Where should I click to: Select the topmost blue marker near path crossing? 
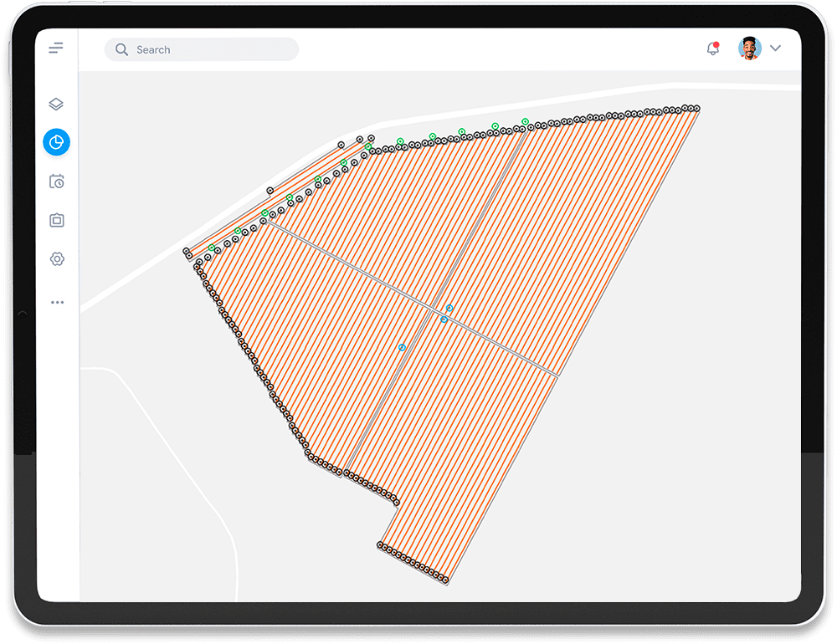449,308
